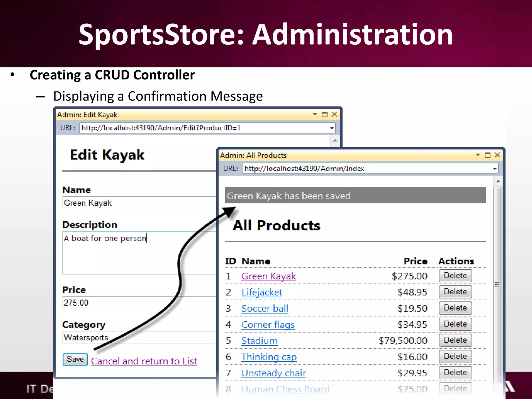Click the Edit Kayak heading
This screenshot has height=399, width=532.
point(107,155)
